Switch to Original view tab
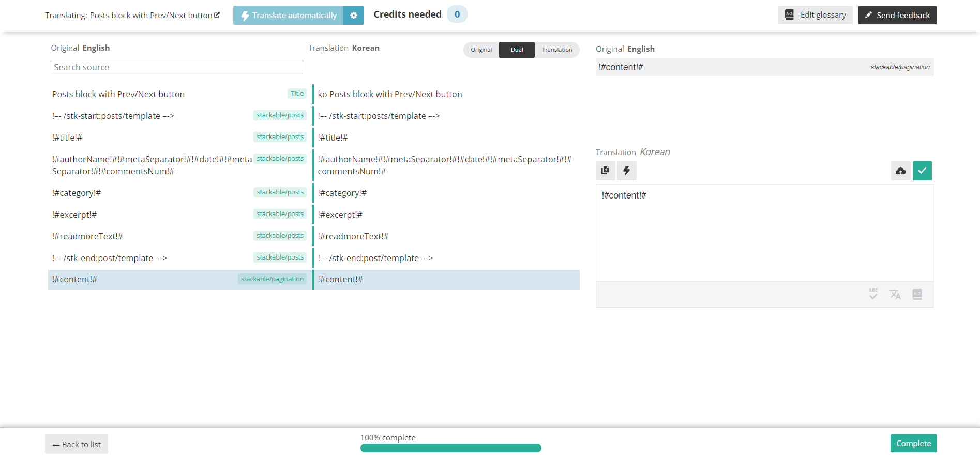 481,50
